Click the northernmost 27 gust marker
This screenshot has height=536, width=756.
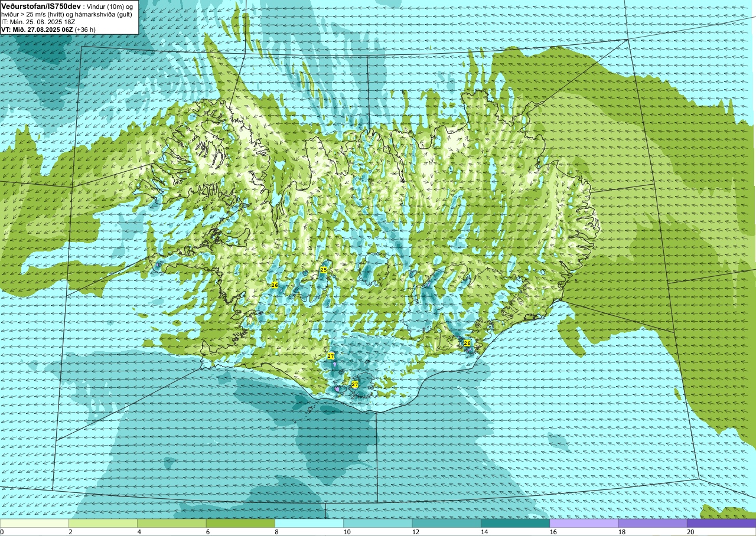[x=331, y=356]
